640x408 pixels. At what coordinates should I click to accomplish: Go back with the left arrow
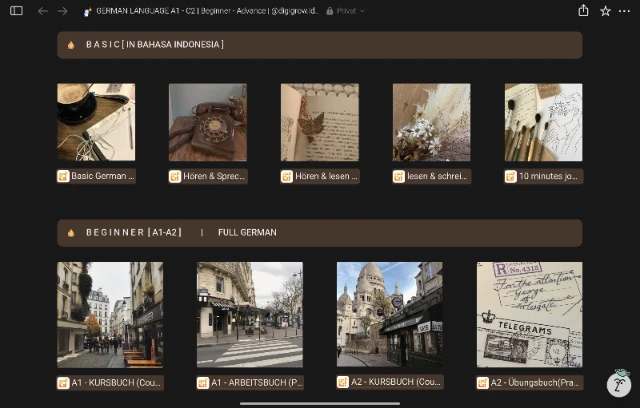click(42, 11)
